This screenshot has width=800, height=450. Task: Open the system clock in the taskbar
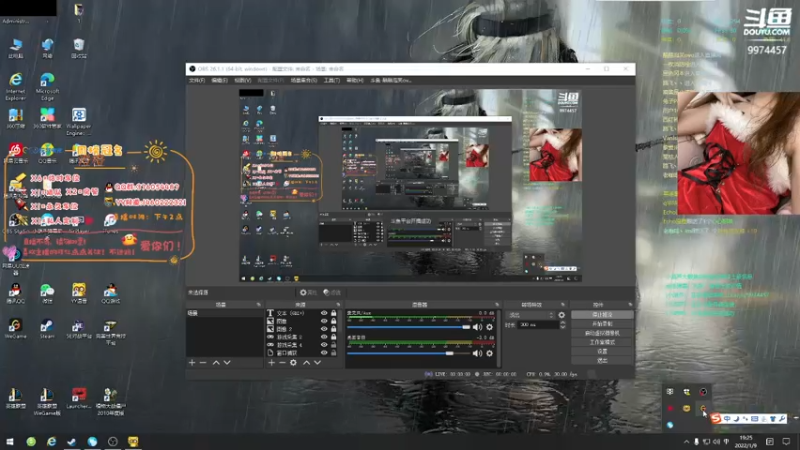(x=746, y=442)
